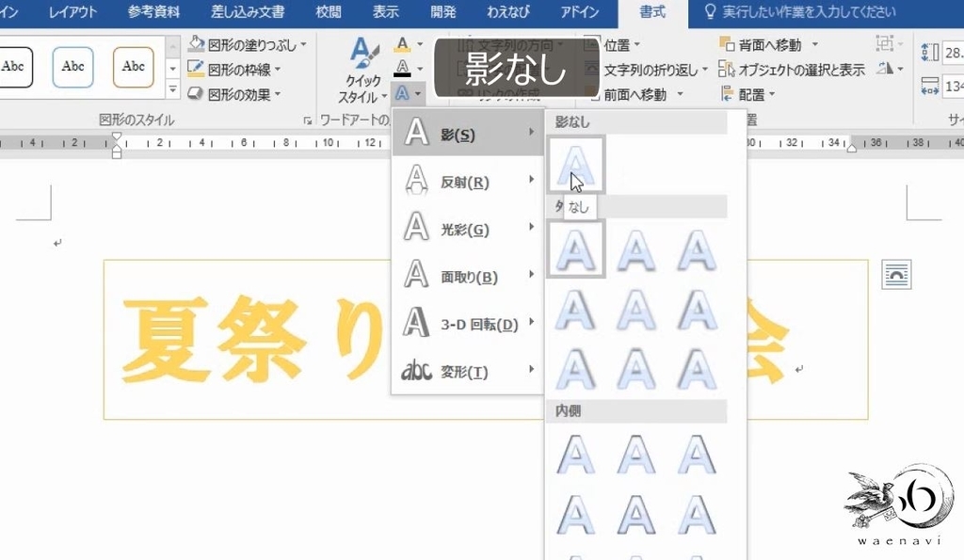Select the 影なし no-shadow thumbnail

point(576,164)
